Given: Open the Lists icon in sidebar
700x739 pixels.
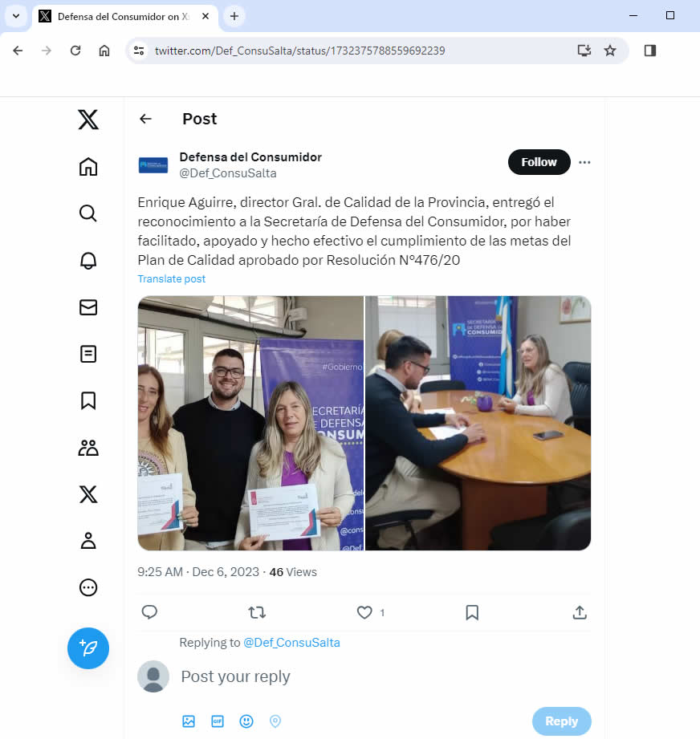Looking at the screenshot, I should coord(88,354).
